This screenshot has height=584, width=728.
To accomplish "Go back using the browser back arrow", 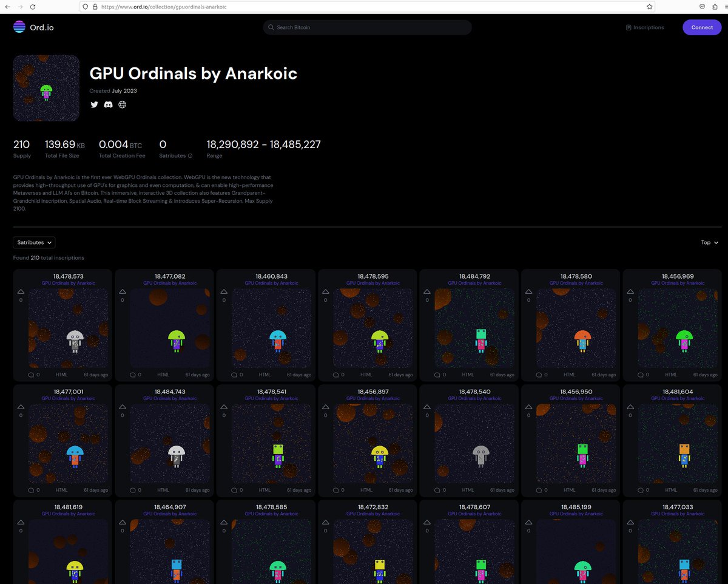I will [x=7, y=7].
